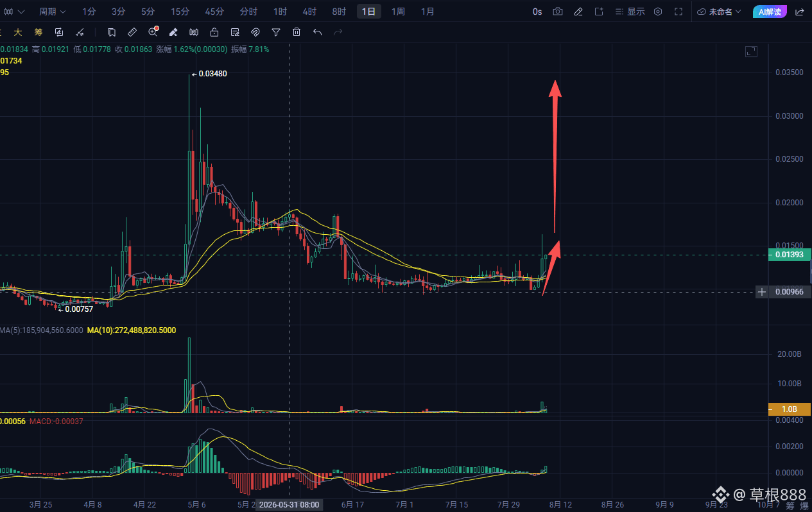
Task: Switch to the 4时 timeframe
Action: point(309,12)
